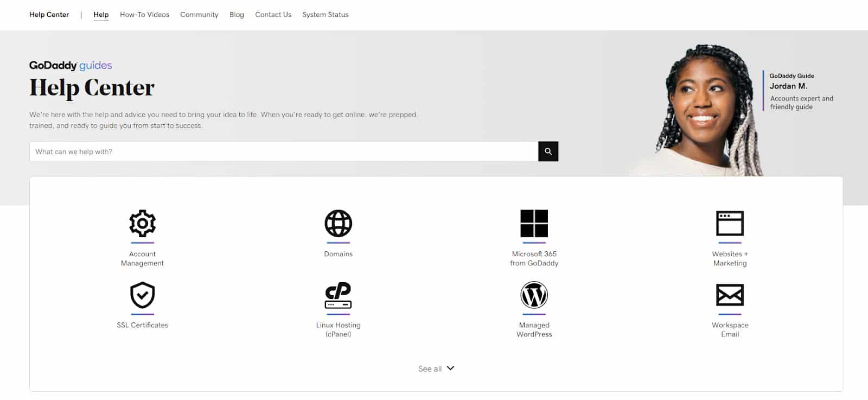Click the Help Center top-left link
The image size is (868, 400).
(x=49, y=15)
